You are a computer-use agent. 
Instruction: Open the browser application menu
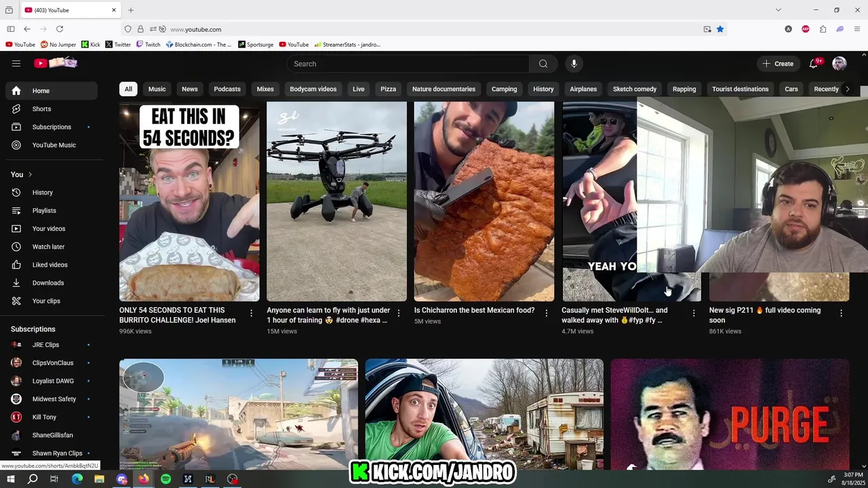(857, 29)
